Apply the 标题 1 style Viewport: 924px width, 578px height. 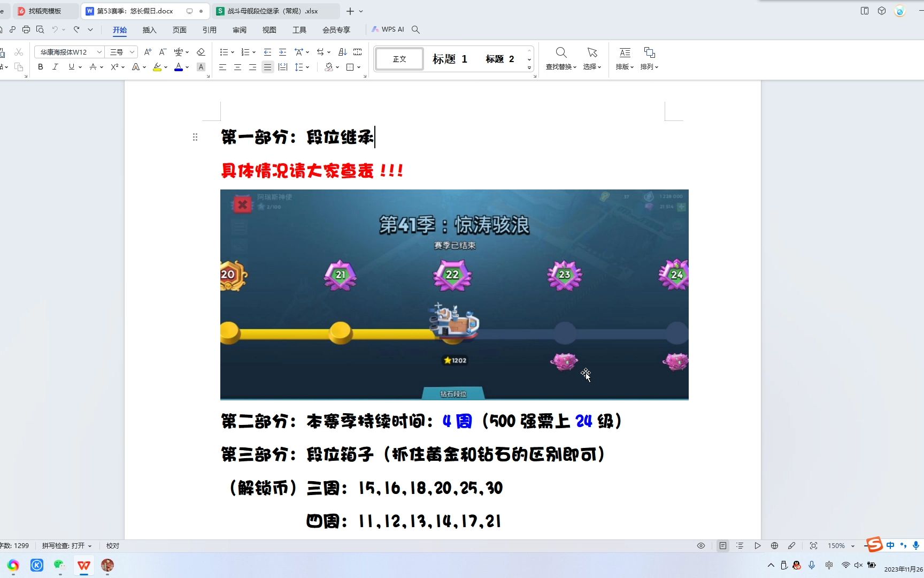pos(450,59)
